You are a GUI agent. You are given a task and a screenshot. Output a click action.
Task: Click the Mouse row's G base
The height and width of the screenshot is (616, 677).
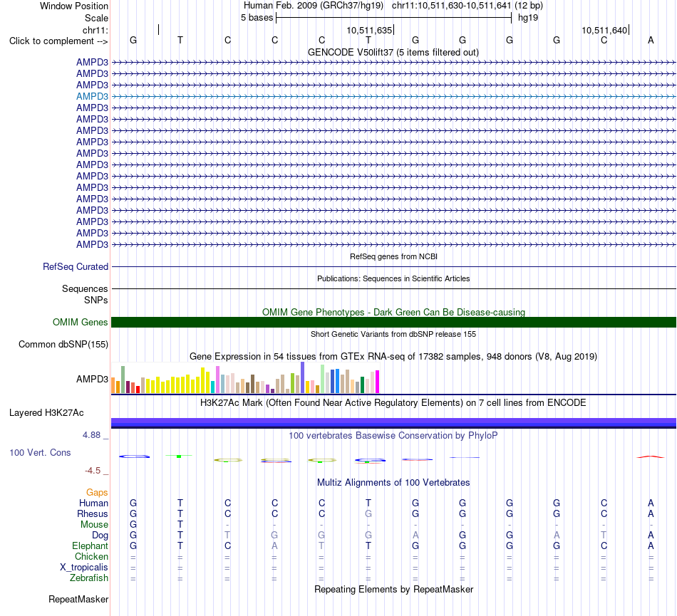coord(133,525)
